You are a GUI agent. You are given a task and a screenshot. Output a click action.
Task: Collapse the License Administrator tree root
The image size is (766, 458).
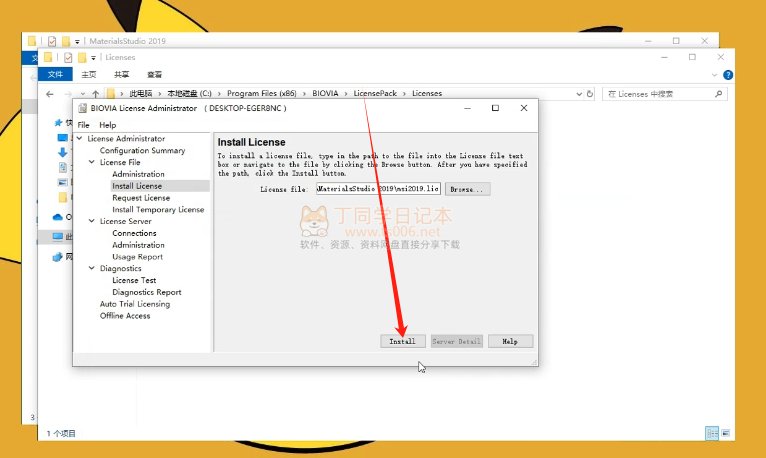80,139
